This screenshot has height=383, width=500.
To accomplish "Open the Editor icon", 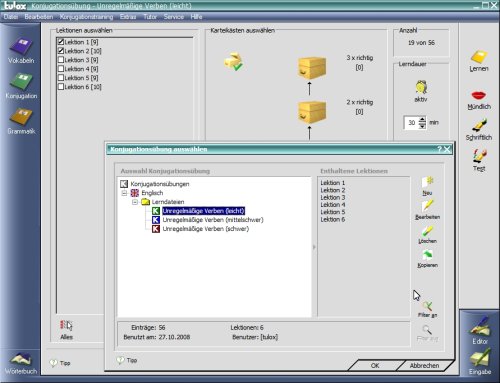I will point(480,330).
